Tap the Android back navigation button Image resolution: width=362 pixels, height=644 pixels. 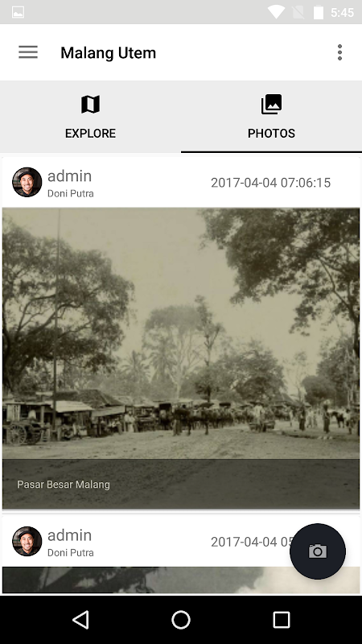pos(80,619)
